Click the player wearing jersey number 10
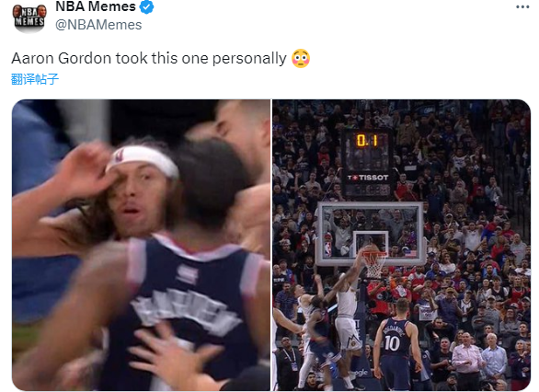This screenshot has width=539, height=392. [x=396, y=344]
